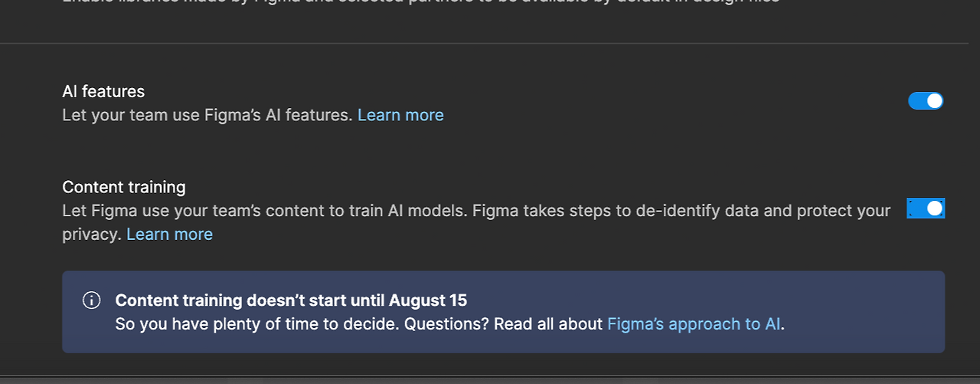Open Learn more link for AI features
The height and width of the screenshot is (384, 980).
(x=400, y=115)
